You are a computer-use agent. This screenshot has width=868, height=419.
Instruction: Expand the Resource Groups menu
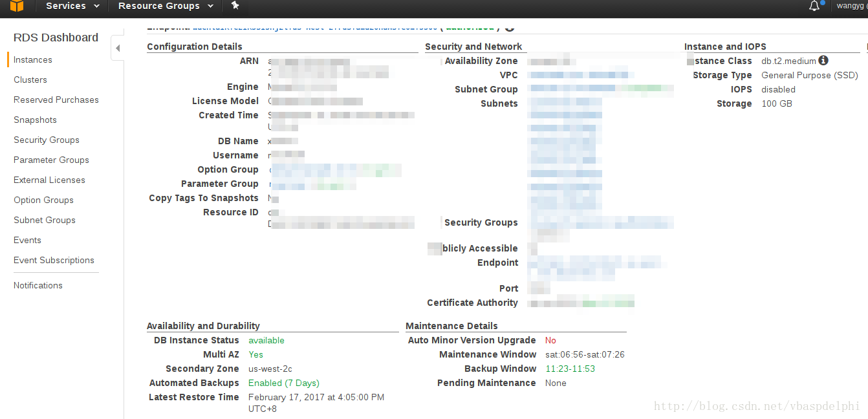pos(166,6)
